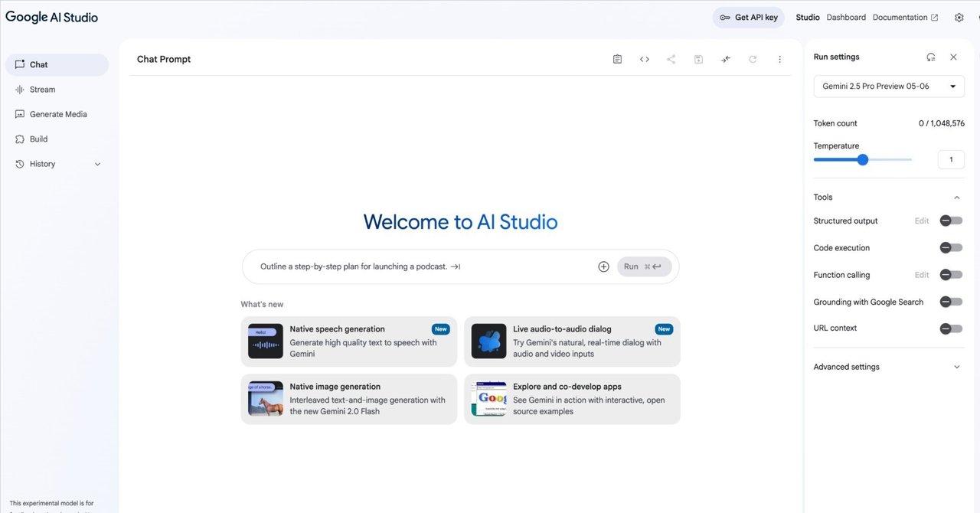This screenshot has height=513, width=980.
Task: Click the reset run settings icon
Action: tap(931, 57)
